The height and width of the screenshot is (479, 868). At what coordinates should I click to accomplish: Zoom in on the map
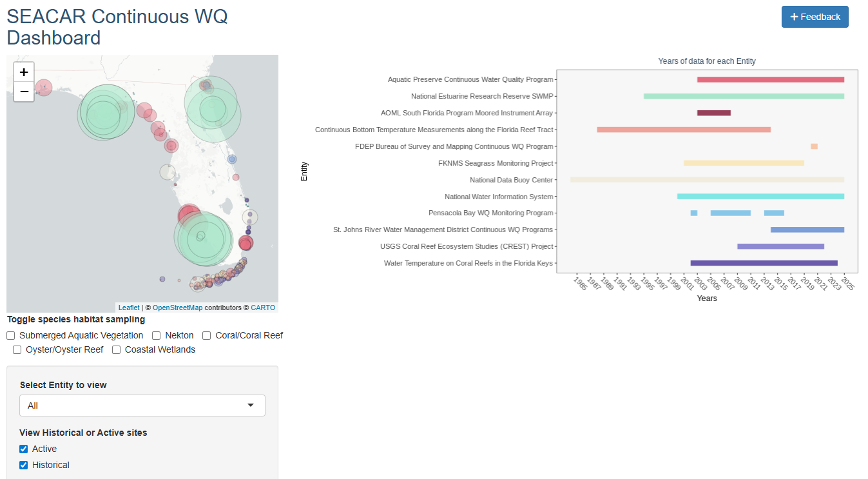coord(24,72)
